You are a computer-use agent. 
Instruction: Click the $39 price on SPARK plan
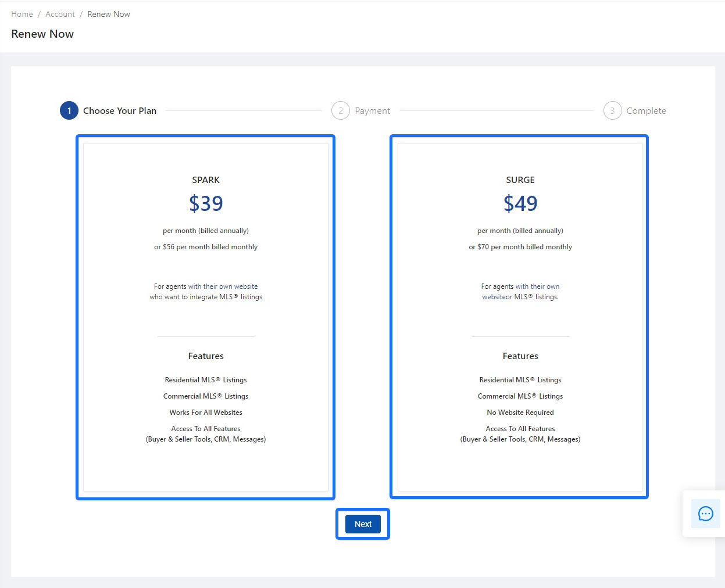pyautogui.click(x=206, y=203)
